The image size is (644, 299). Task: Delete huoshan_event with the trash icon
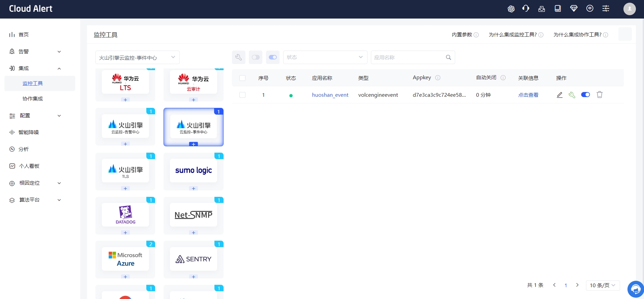pyautogui.click(x=599, y=95)
